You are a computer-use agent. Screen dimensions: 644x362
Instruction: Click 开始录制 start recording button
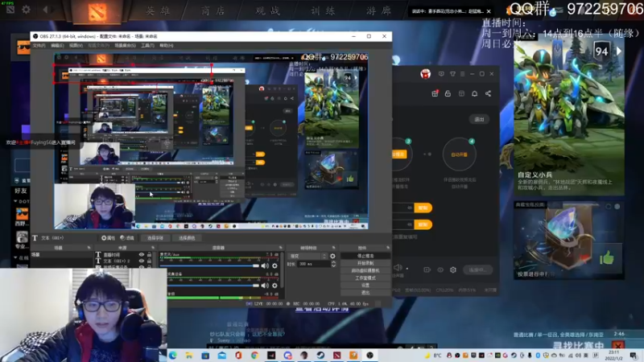click(365, 263)
